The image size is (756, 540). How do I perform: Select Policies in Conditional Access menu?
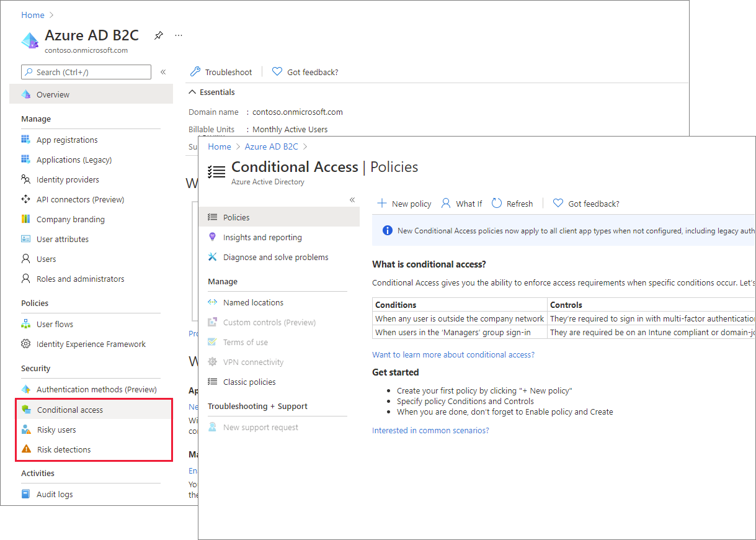pos(279,217)
